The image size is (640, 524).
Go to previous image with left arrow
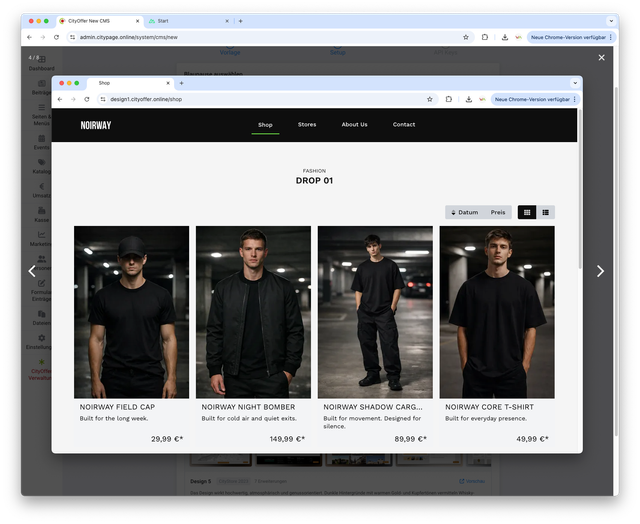[32, 271]
